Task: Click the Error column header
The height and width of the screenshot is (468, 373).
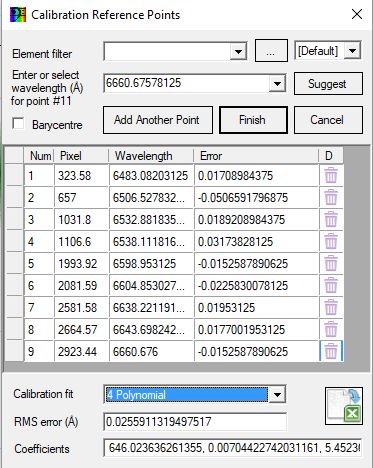Action: coord(256,156)
